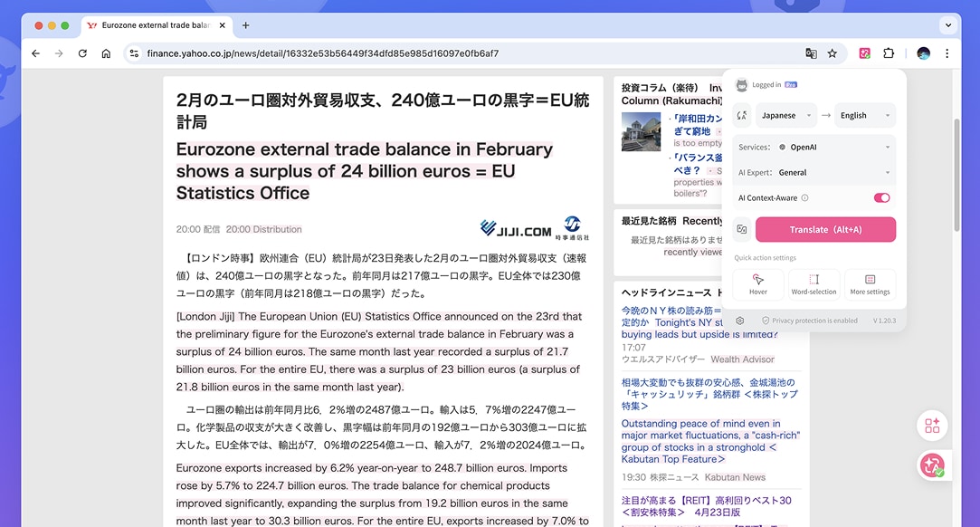This screenshot has width=980, height=527.
Task: Open a new browser tab
Action: coord(245,25)
